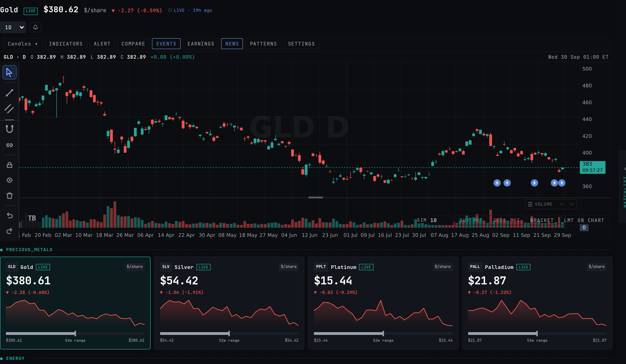Toggle the lock drawings icon
This screenshot has height=364, width=626.
pos(9,165)
